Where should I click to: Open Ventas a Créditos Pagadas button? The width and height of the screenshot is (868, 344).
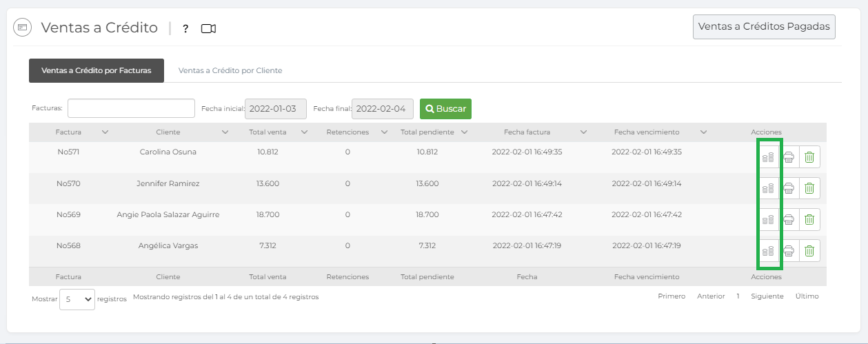click(x=764, y=27)
